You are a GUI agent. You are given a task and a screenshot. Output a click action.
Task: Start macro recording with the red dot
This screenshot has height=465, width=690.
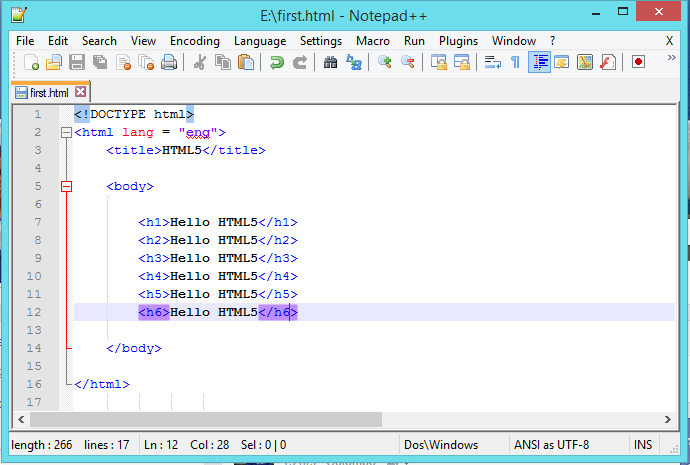pyautogui.click(x=639, y=62)
